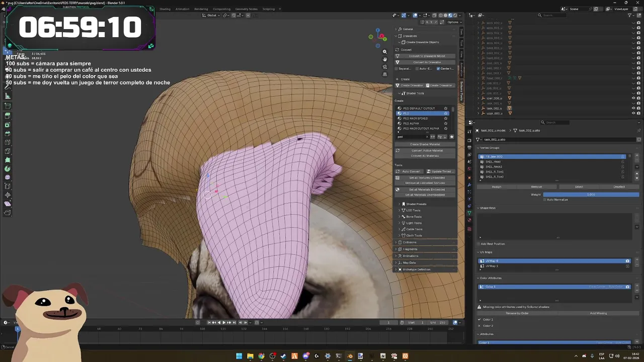Screen dimensions: 644x362
Task: Select the SKEL_Neck2 vertex group
Action: click(494, 167)
